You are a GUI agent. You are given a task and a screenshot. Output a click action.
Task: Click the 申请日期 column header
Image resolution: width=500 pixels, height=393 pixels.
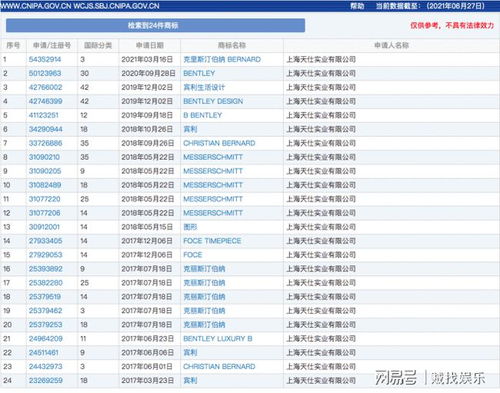[x=150, y=45]
